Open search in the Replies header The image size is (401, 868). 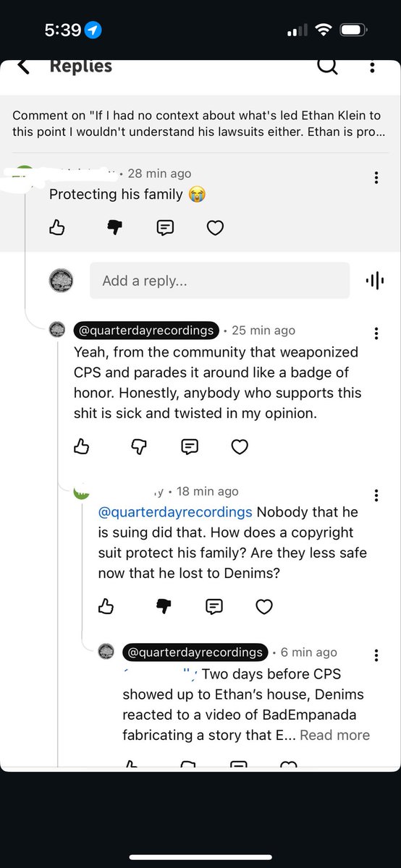(x=327, y=66)
